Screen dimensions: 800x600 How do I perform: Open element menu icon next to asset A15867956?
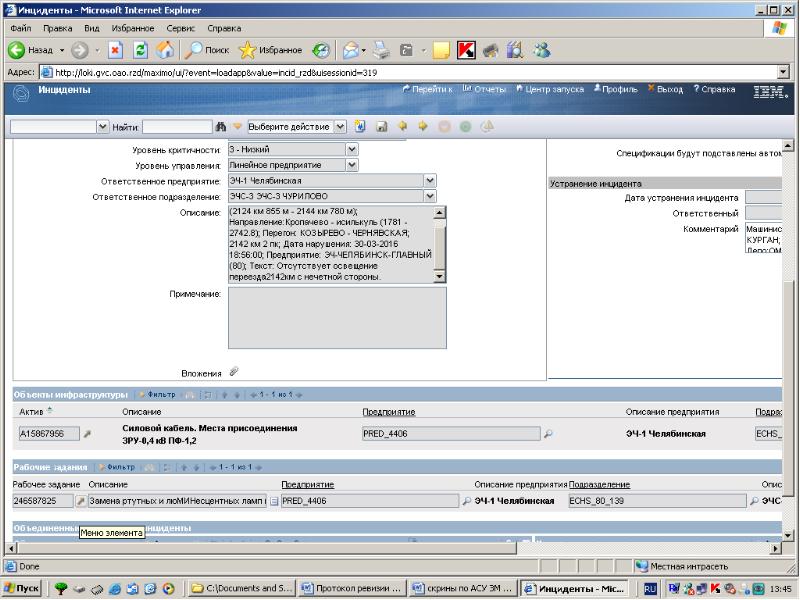pyautogui.click(x=87, y=434)
